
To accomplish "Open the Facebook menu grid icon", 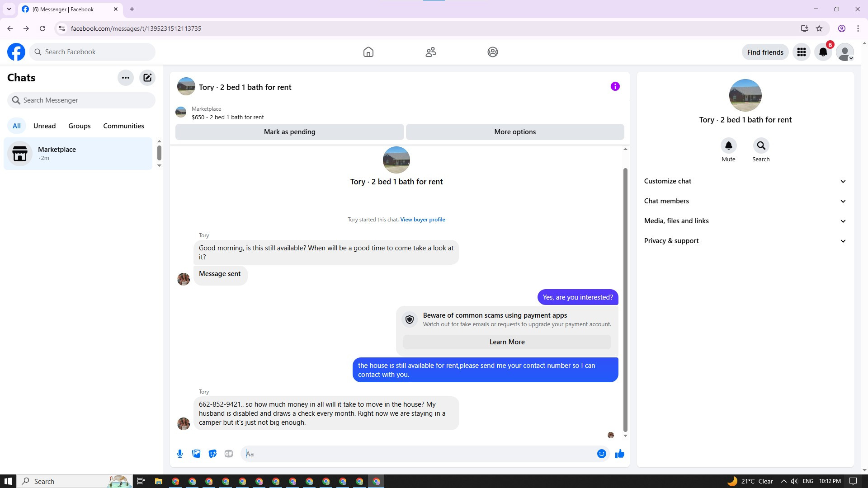I will pyautogui.click(x=802, y=52).
